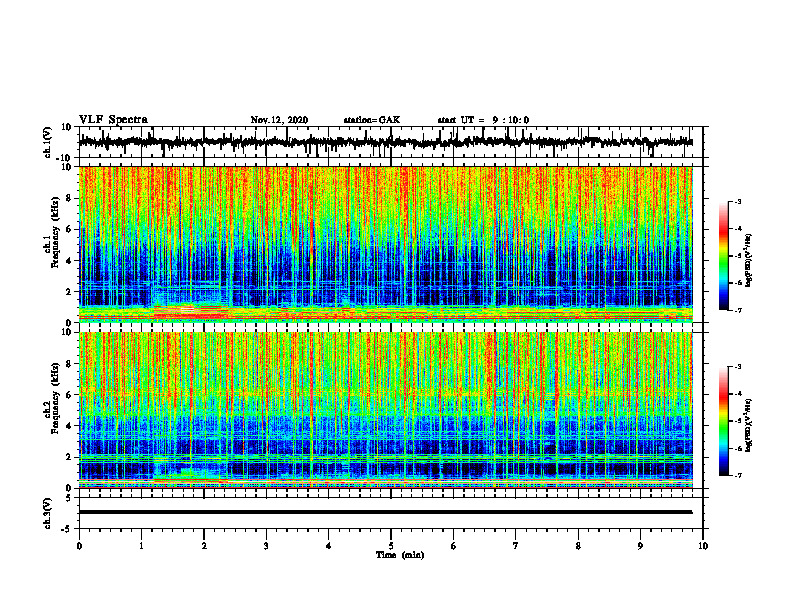This screenshot has height=612, width=792.
Task: Click the ch.1 spectrogram color scale bar
Action: pos(723,256)
